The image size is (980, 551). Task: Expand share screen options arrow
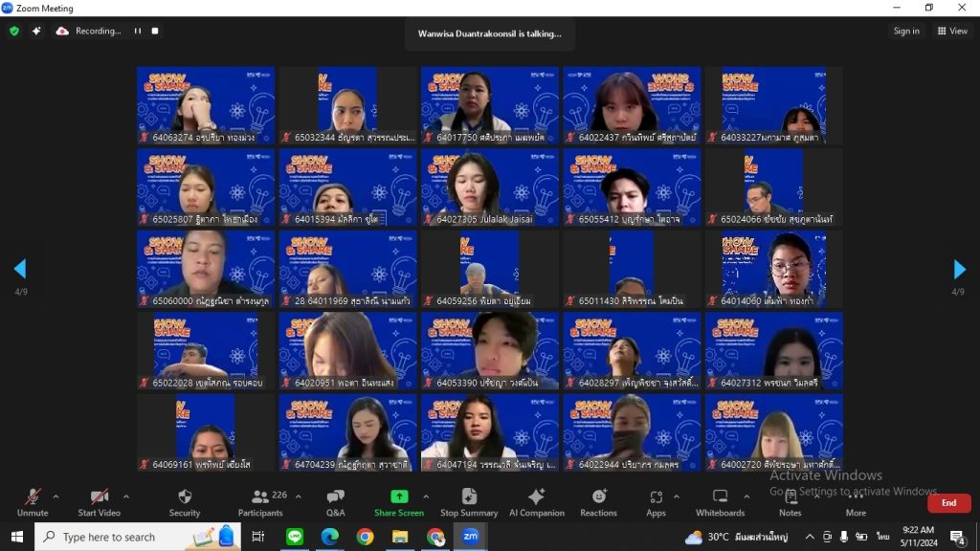tap(426, 496)
